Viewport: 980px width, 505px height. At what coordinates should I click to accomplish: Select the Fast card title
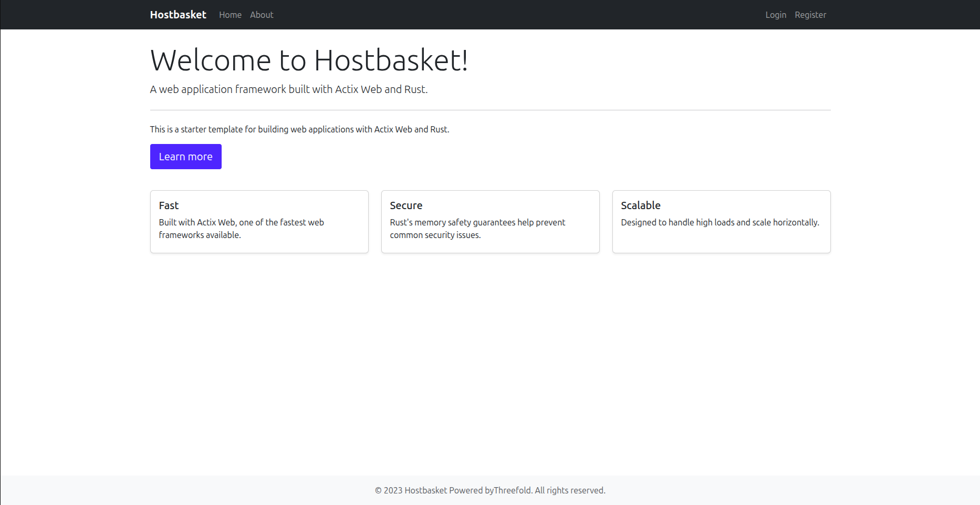tap(169, 205)
